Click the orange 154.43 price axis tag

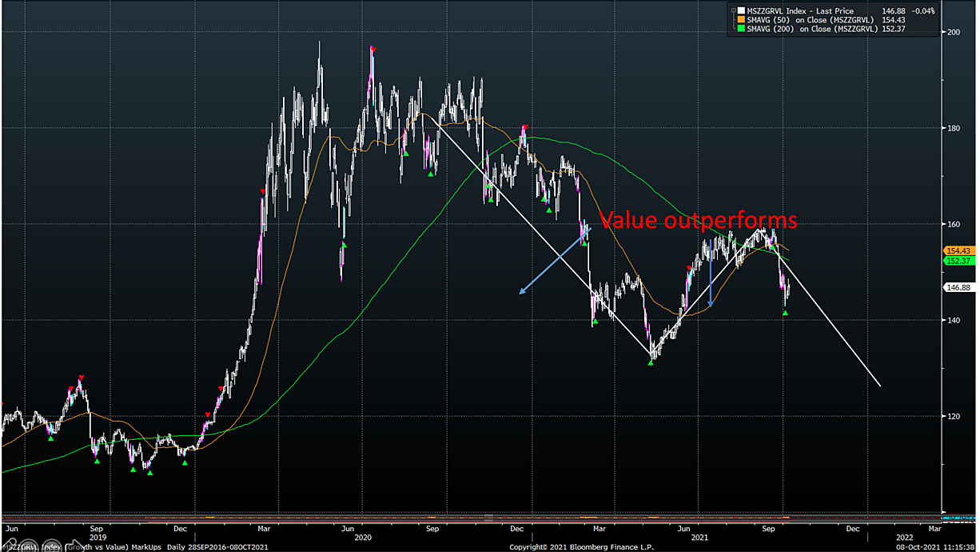pyautogui.click(x=958, y=250)
